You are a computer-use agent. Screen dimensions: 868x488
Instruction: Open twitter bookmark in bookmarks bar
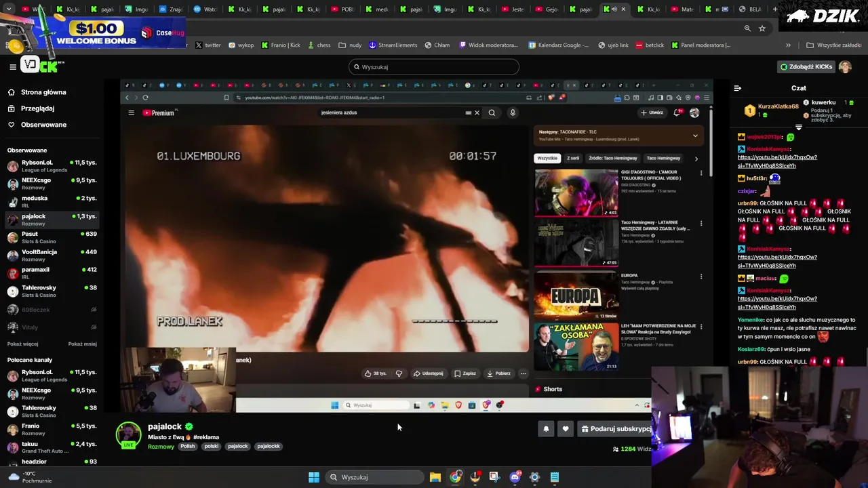tap(208, 45)
